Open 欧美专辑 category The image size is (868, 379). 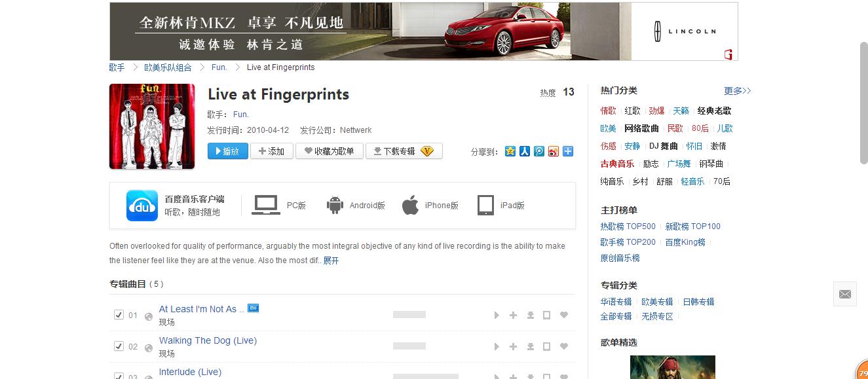[x=657, y=302]
